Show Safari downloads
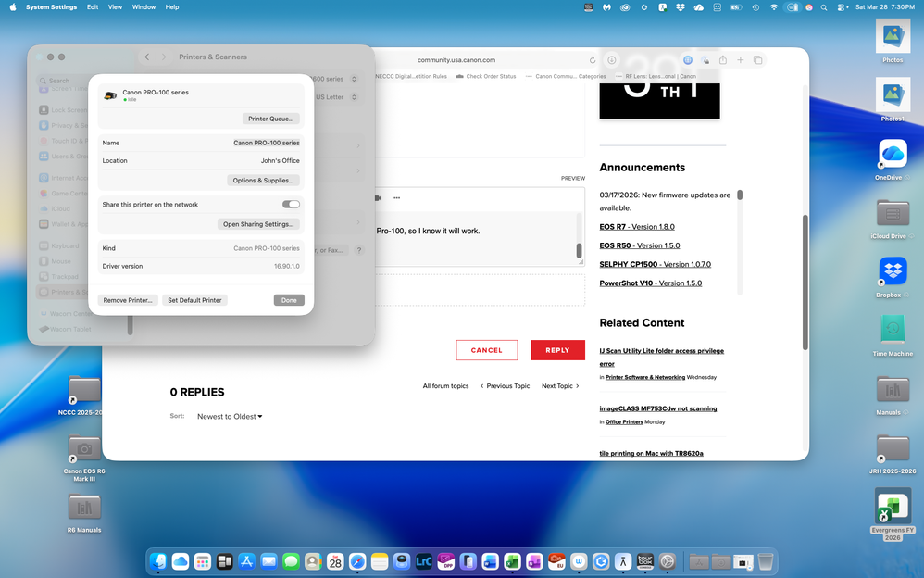 tap(612, 60)
